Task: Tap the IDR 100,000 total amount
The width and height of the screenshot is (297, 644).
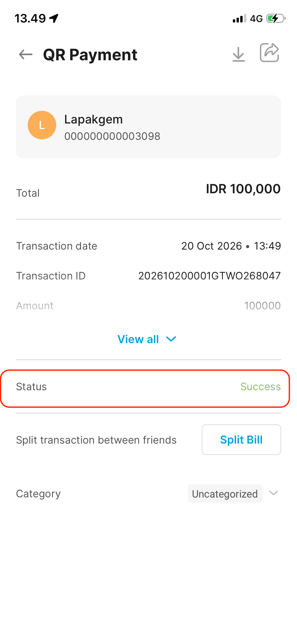Action: coord(243,189)
